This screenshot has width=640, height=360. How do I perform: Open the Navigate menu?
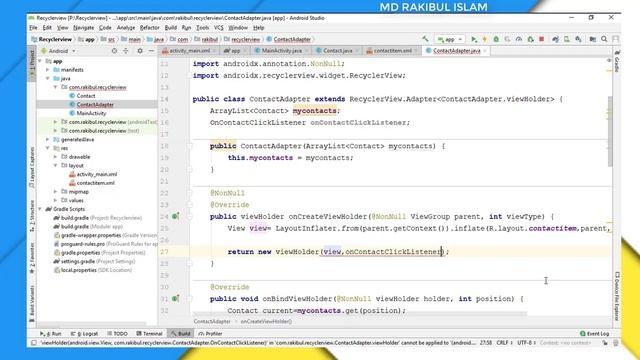[84, 28]
